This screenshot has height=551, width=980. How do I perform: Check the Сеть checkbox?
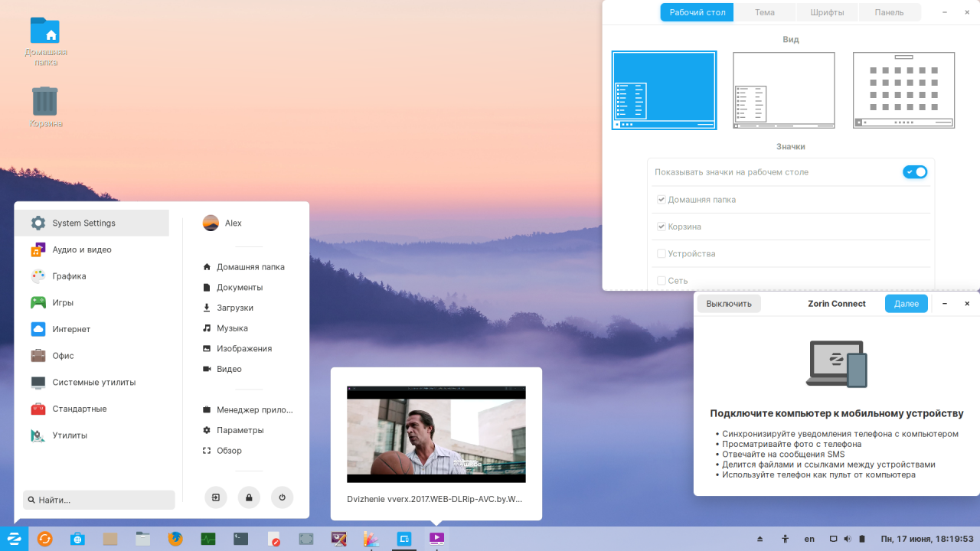tap(661, 281)
